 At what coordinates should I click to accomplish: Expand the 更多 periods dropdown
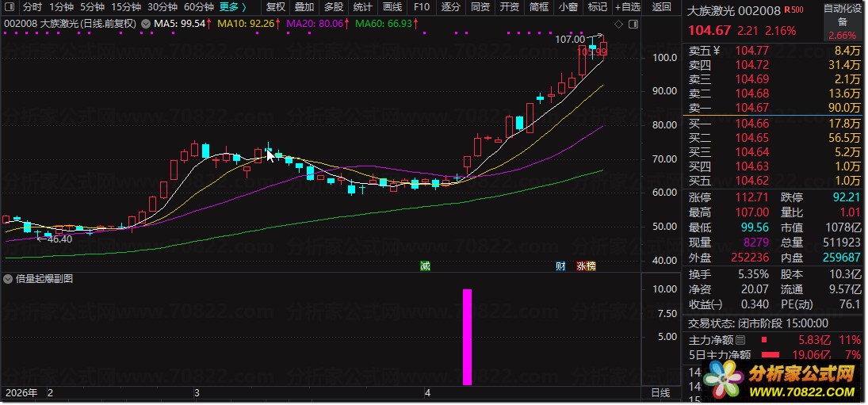coord(232,7)
